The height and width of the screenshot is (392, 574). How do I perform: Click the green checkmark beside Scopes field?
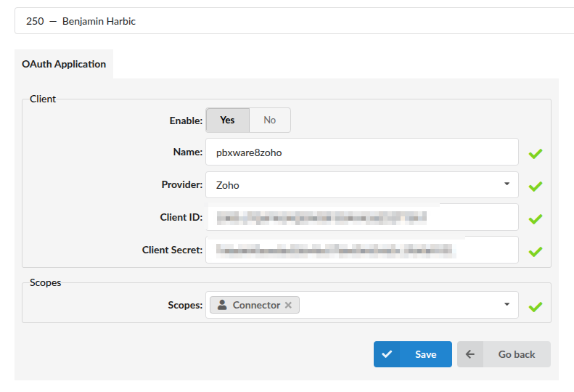pos(536,306)
